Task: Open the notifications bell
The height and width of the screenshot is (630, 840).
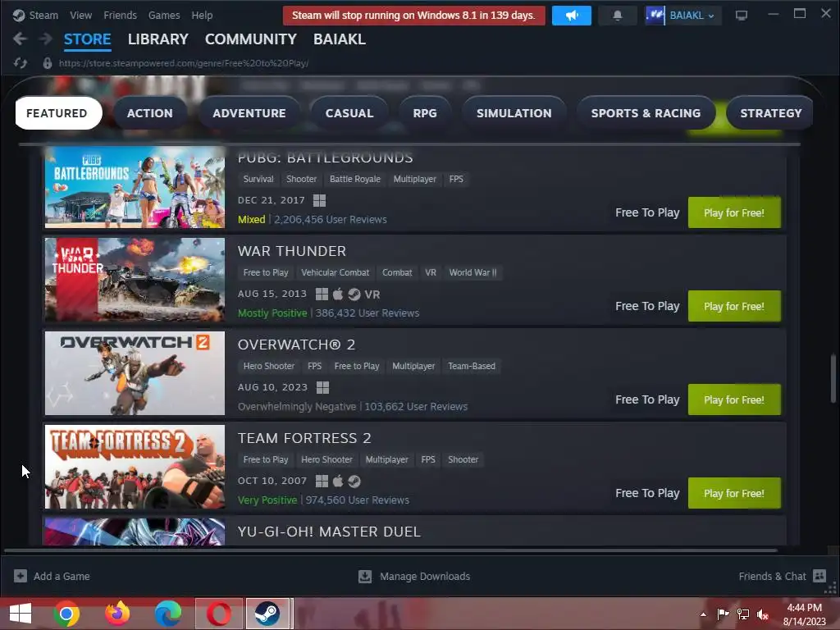Action: 617,16
